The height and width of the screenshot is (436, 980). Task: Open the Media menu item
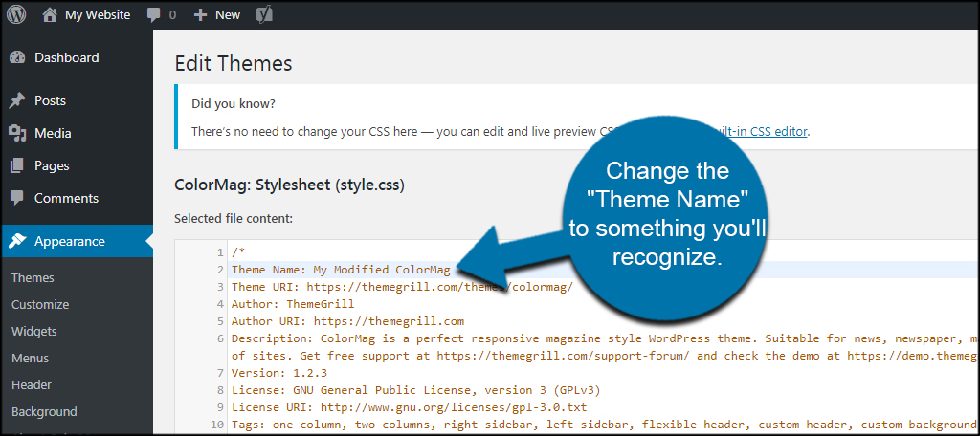click(53, 133)
